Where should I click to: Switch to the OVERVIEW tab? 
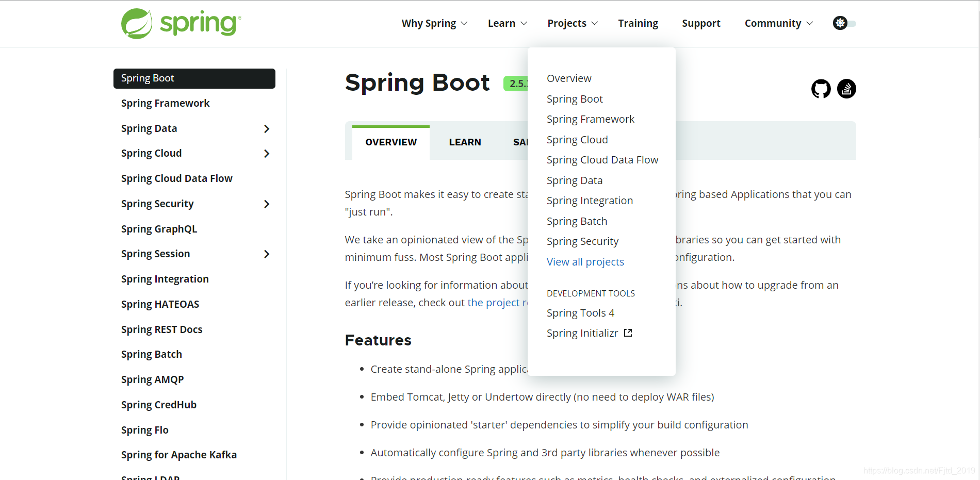tap(391, 142)
